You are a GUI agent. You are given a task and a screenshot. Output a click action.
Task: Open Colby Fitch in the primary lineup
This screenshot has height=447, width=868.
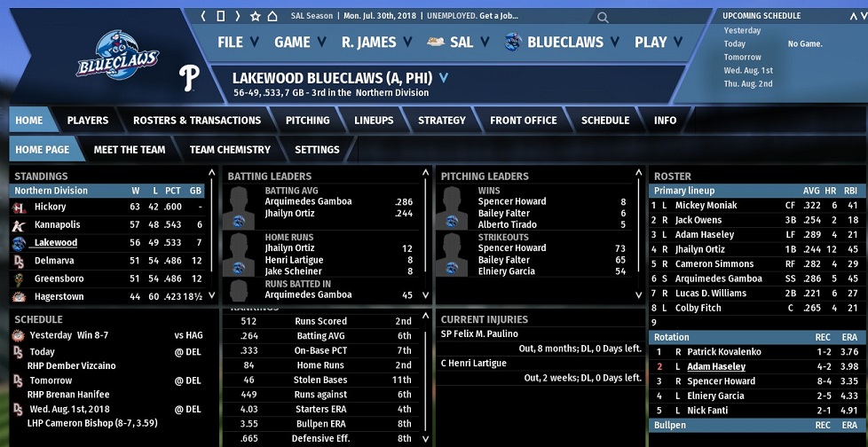[x=698, y=308]
